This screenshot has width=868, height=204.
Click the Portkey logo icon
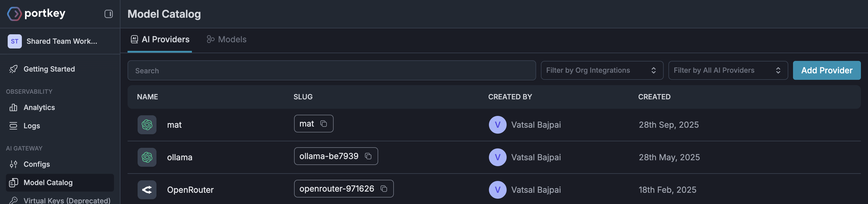14,14
